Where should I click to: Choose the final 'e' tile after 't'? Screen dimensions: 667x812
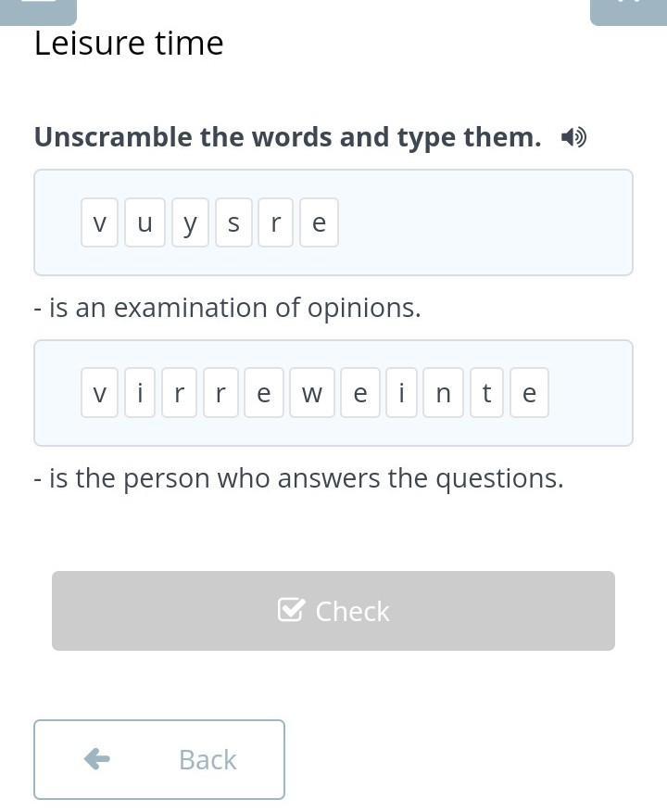tap(529, 393)
